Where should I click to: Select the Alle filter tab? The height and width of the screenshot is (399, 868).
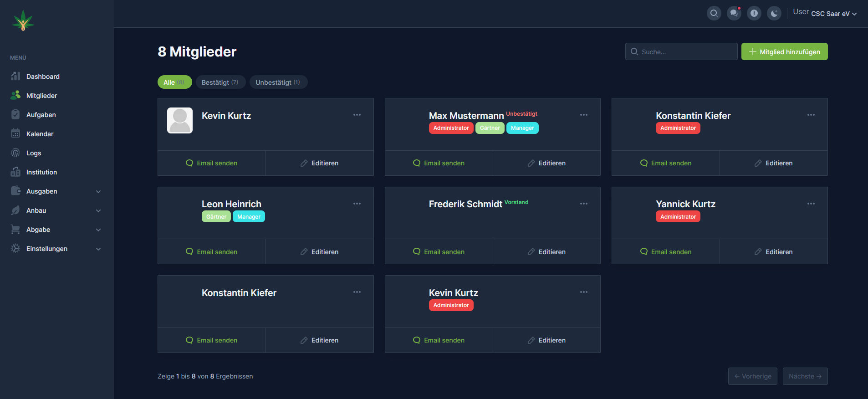click(174, 82)
